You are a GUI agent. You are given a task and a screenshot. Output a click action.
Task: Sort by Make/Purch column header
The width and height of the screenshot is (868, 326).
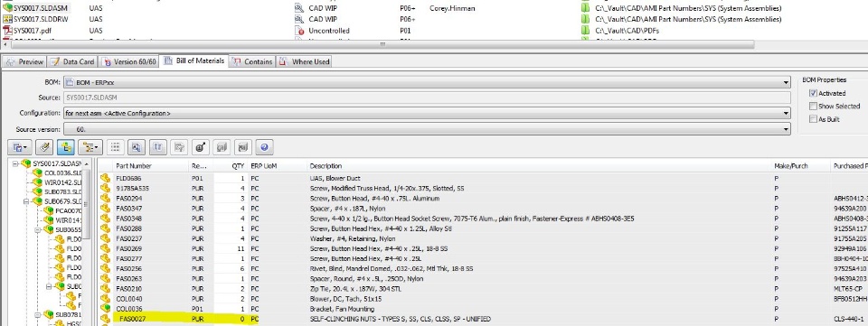(801, 166)
